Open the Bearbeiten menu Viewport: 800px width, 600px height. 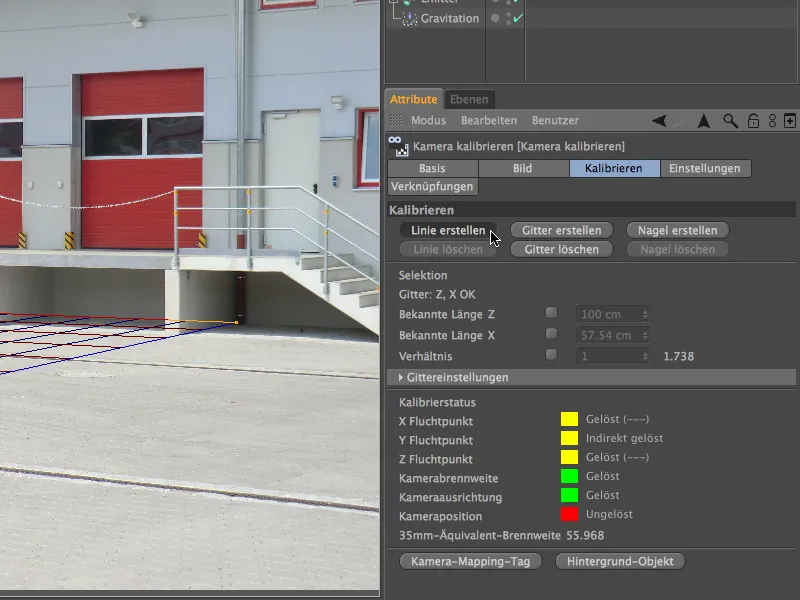pyautogui.click(x=489, y=120)
